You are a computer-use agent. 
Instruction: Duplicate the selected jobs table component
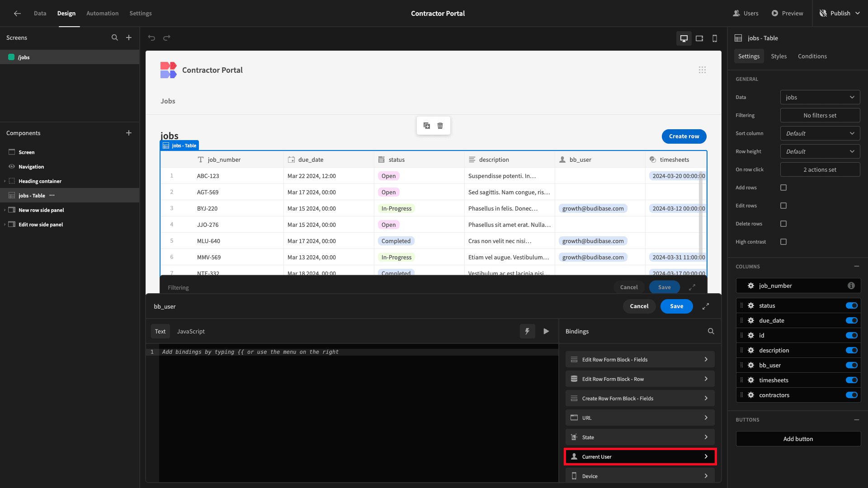427,126
